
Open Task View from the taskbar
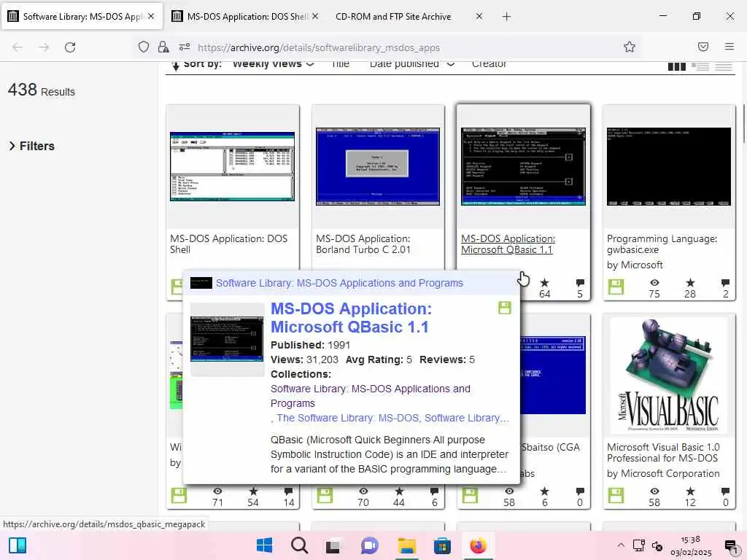click(x=333, y=545)
